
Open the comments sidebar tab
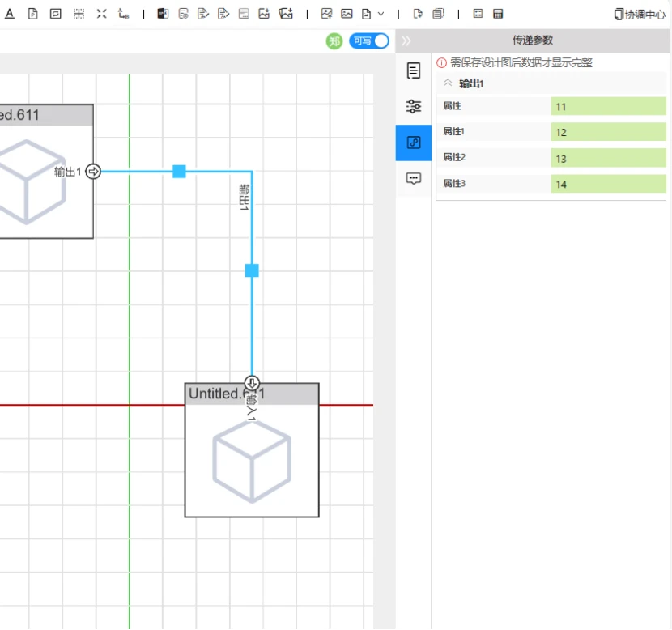414,178
